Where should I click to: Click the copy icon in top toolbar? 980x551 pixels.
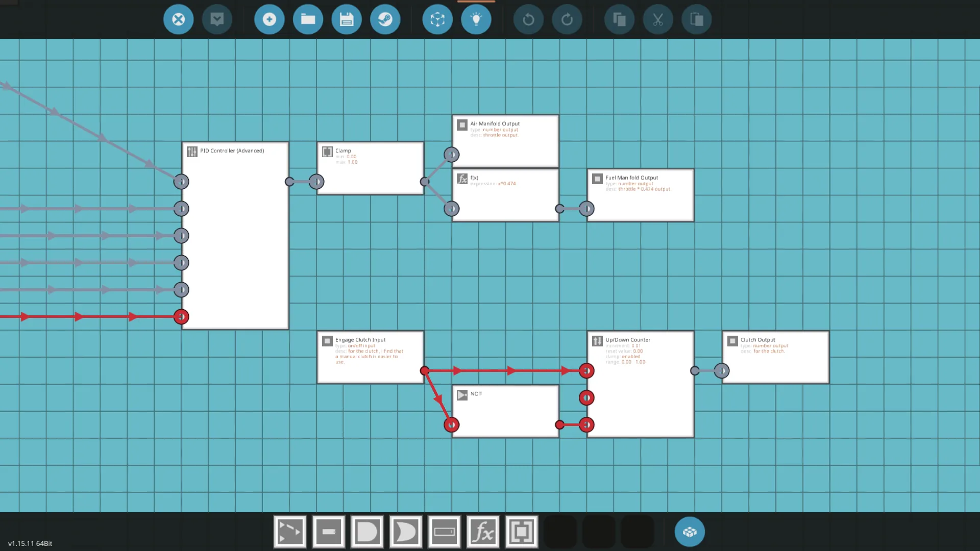pyautogui.click(x=619, y=19)
